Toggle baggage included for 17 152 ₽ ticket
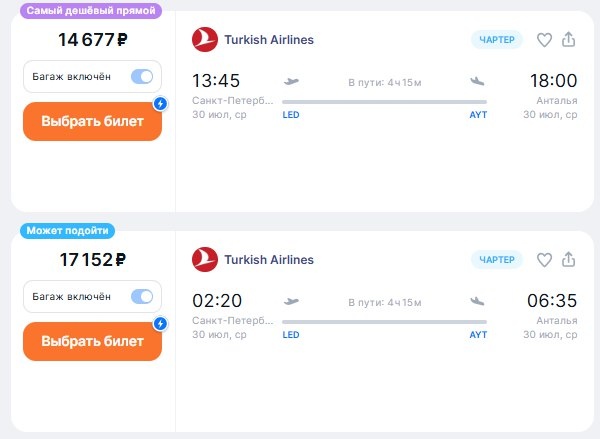This screenshot has height=439, width=600. click(142, 296)
